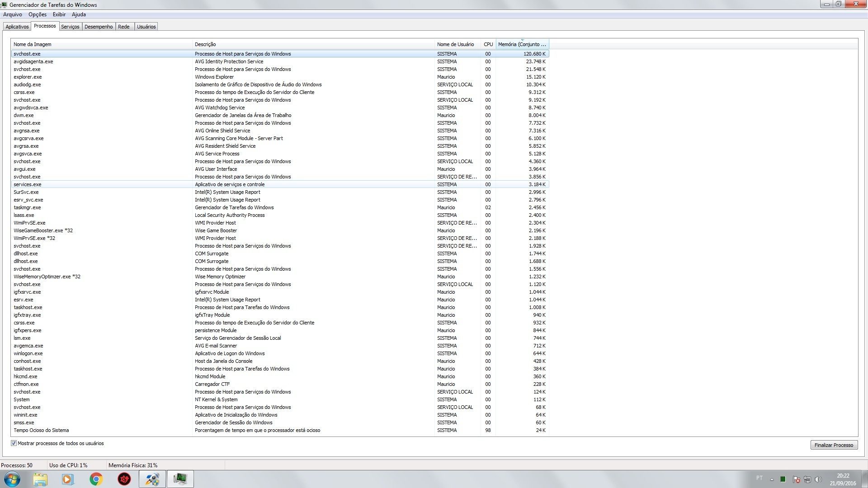Viewport: 868px width, 488px height.
Task: Switch to the Rede tab
Action: click(124, 27)
